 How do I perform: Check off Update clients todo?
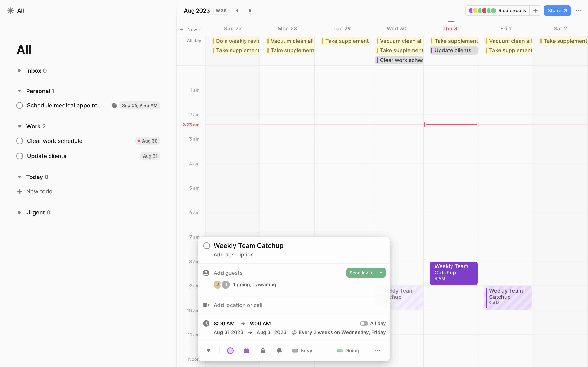[20, 156]
